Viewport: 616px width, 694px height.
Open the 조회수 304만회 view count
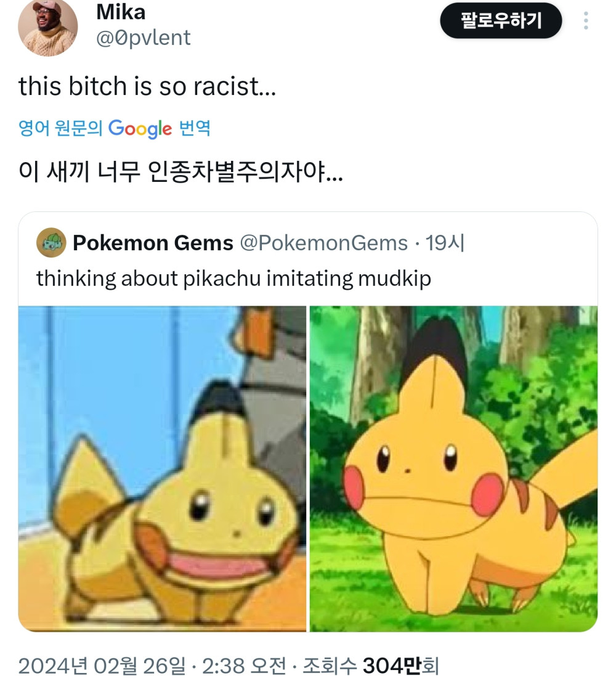(371, 666)
